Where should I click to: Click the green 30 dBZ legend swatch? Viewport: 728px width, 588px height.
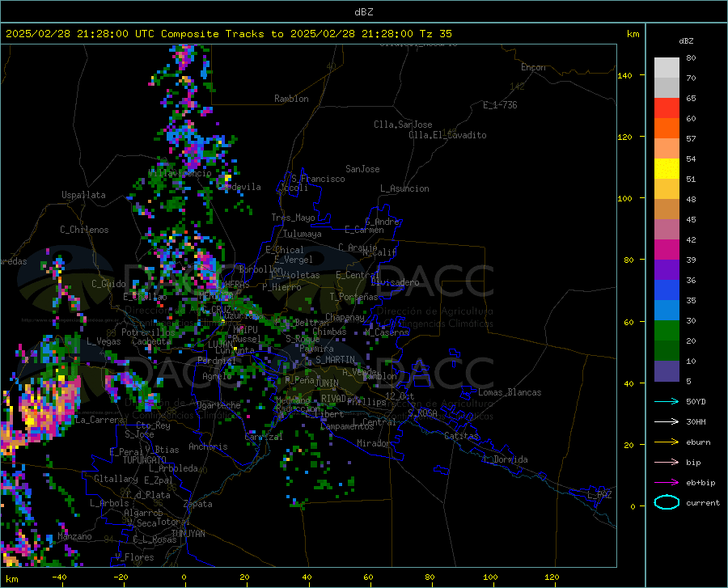coord(667,331)
